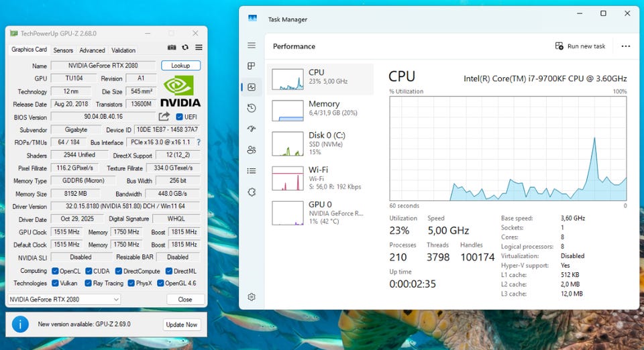Click the BIOS export share icon
The height and width of the screenshot is (350, 644).
coord(164,117)
